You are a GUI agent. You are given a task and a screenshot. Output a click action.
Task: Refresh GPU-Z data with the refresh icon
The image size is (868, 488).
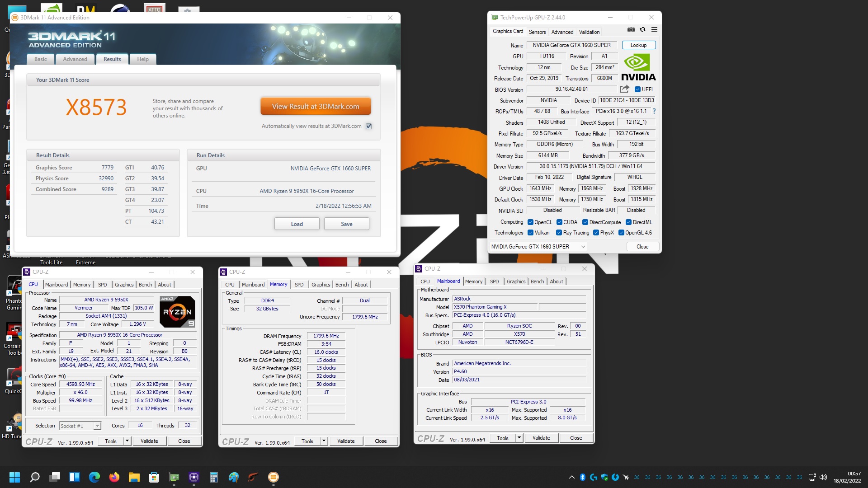[642, 30]
